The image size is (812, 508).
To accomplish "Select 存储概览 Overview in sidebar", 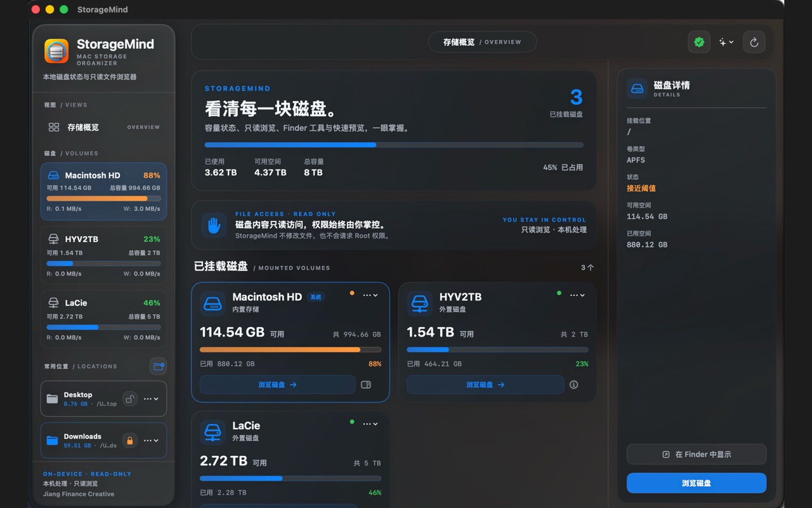I will 104,127.
